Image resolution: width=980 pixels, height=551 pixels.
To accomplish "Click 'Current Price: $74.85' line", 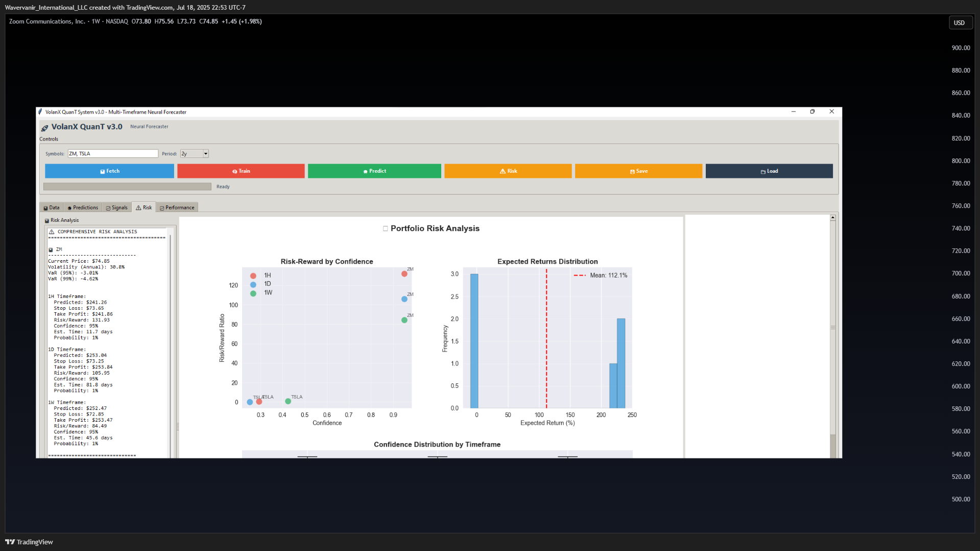I will coord(79,261).
